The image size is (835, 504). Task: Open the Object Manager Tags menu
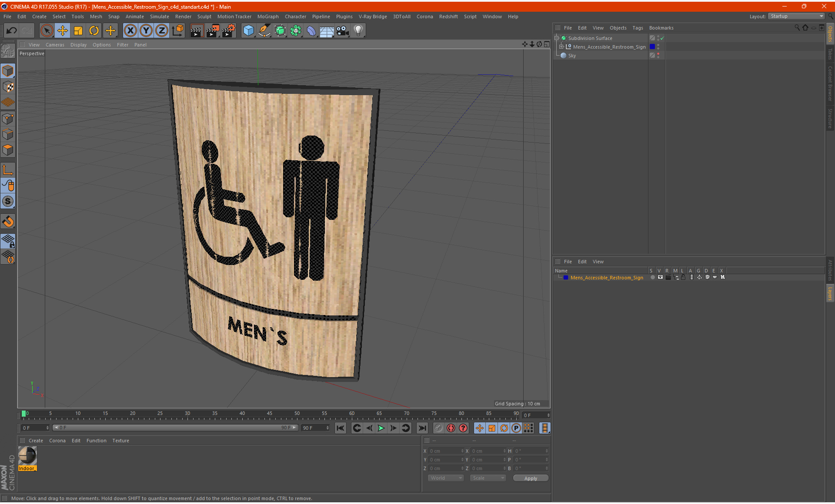[638, 28]
